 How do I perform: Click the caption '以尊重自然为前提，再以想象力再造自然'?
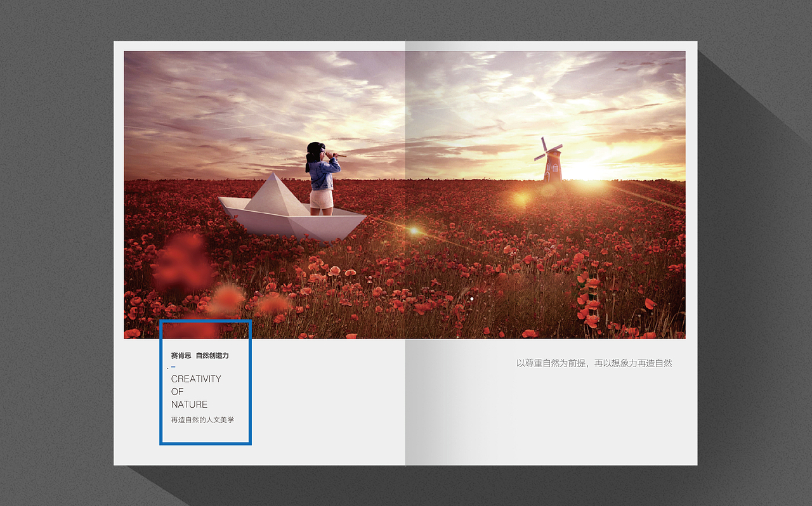pyautogui.click(x=594, y=363)
